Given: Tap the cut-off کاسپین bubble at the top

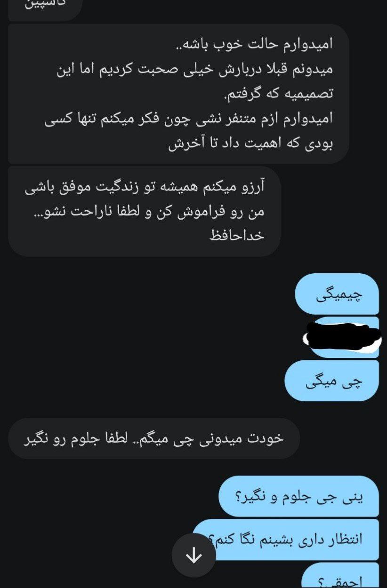Looking at the screenshot, I should (45, 7).
